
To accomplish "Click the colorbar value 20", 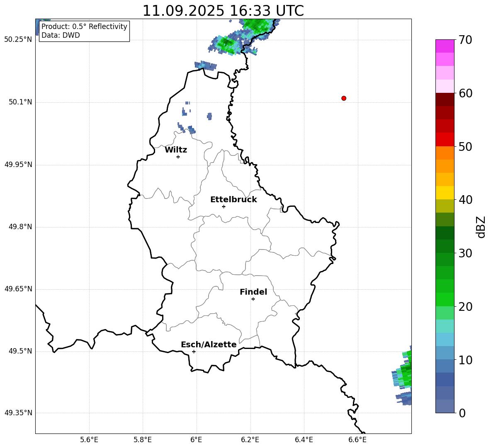I will pos(465,307).
